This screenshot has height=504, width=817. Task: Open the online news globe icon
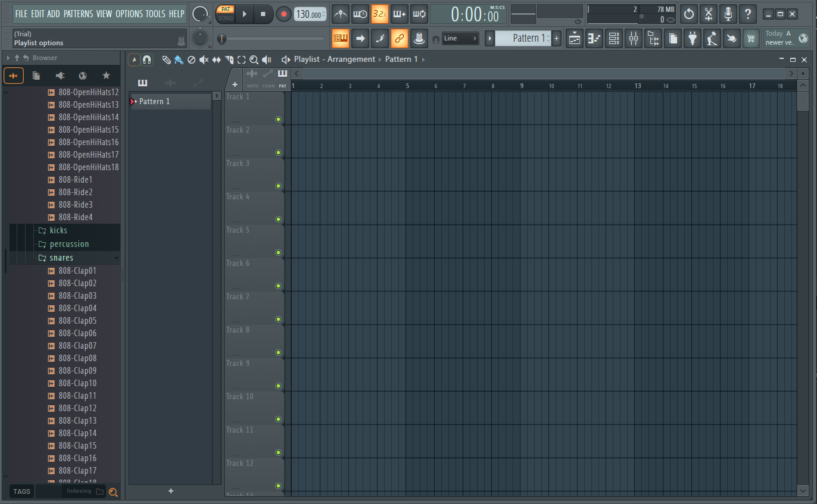coord(804,39)
